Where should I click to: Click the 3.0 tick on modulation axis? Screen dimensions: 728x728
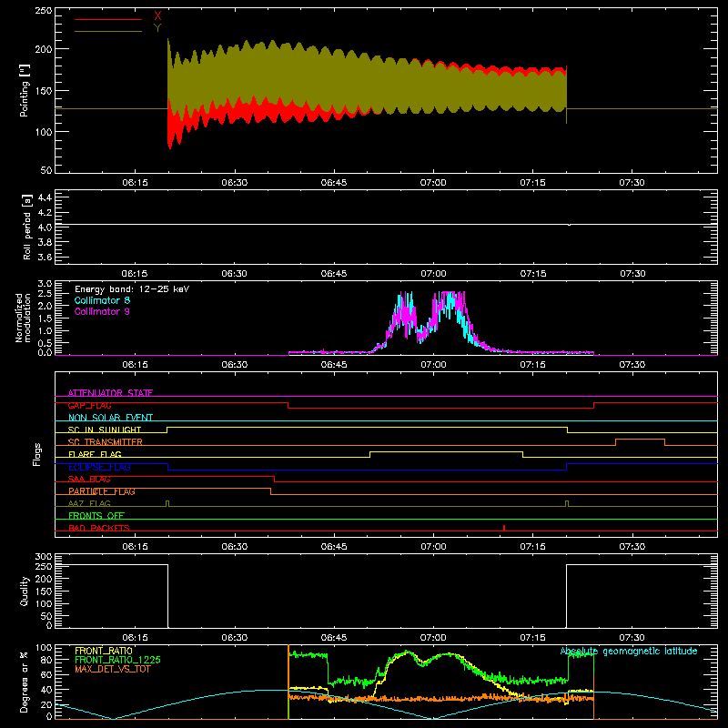click(45, 283)
